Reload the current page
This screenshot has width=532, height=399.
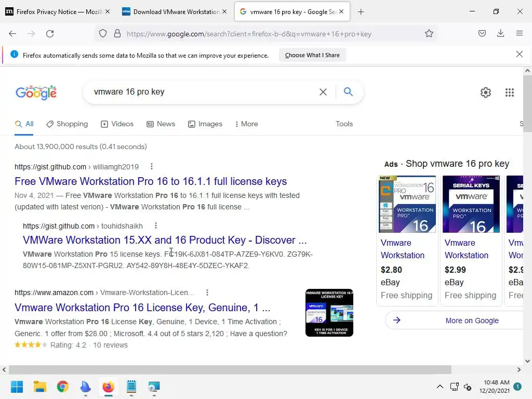point(50,34)
